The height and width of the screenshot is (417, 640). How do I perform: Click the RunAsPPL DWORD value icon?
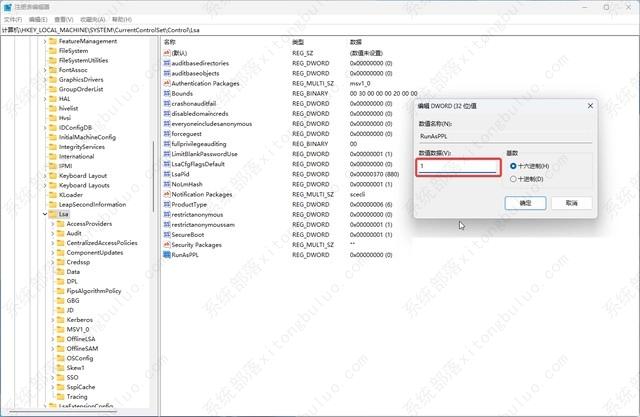click(167, 255)
